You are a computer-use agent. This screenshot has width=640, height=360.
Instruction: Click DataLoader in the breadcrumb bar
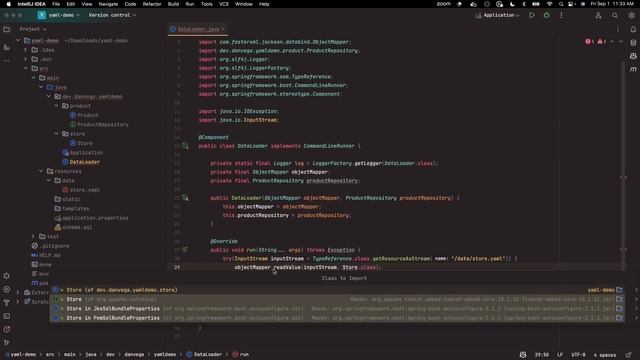point(204,354)
